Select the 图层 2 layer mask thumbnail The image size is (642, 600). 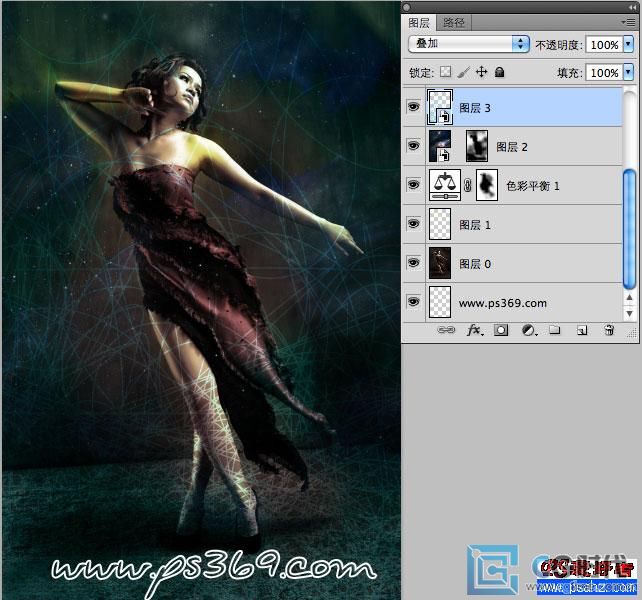pos(477,146)
